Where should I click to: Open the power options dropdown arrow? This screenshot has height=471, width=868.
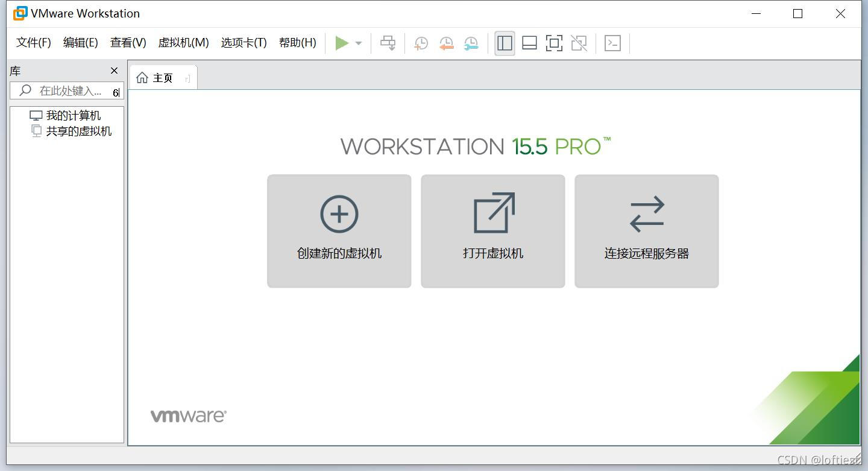click(x=359, y=43)
